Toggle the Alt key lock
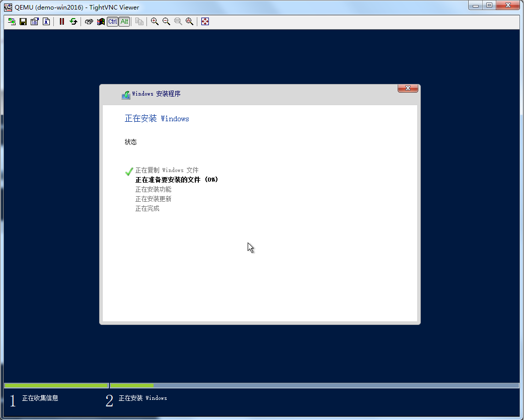Viewport: 524px width, 420px height. (x=124, y=22)
